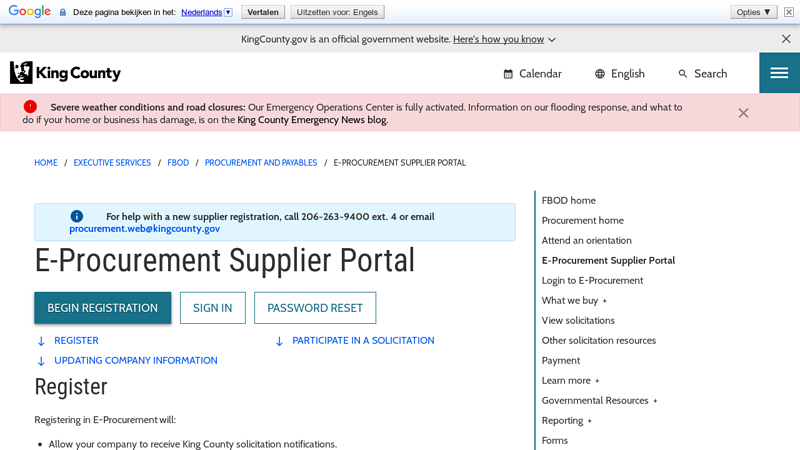Click Uitzetten voor: Engels button
The image size is (800, 450).
pos(337,12)
